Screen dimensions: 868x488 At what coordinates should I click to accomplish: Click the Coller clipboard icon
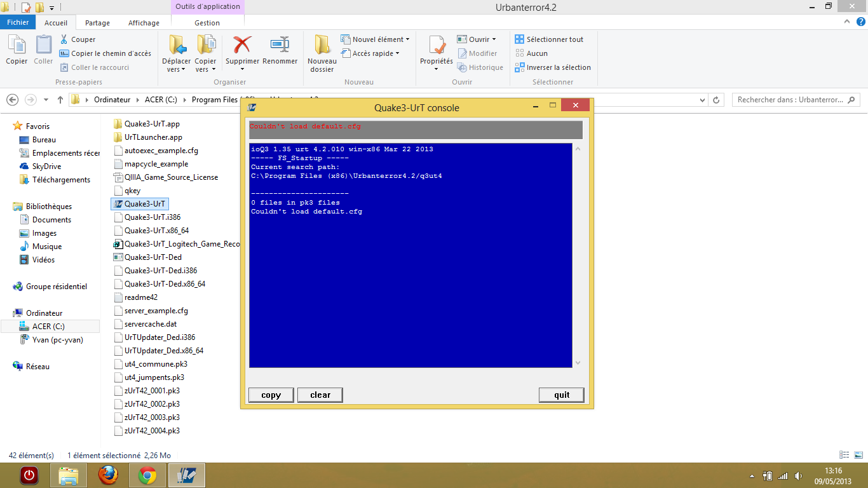[x=43, y=50]
